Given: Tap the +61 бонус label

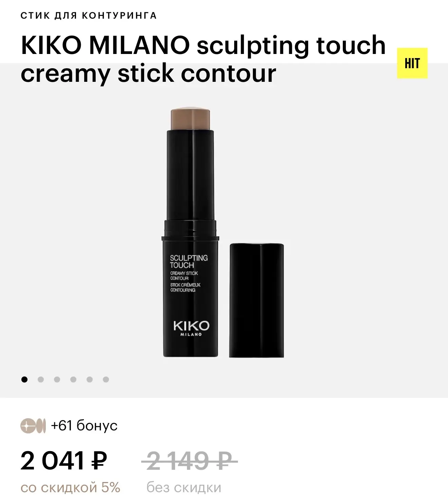Looking at the screenshot, I should 84,426.
